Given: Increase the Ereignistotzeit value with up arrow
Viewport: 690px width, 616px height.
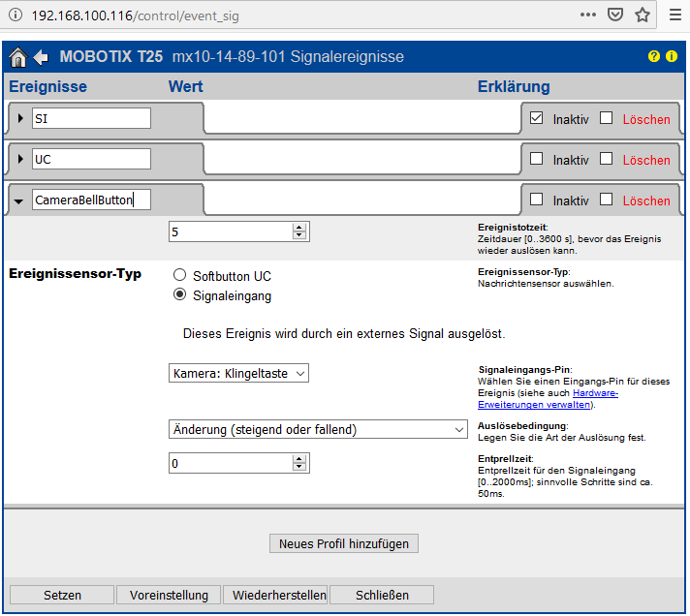Looking at the screenshot, I should pos(299,228).
